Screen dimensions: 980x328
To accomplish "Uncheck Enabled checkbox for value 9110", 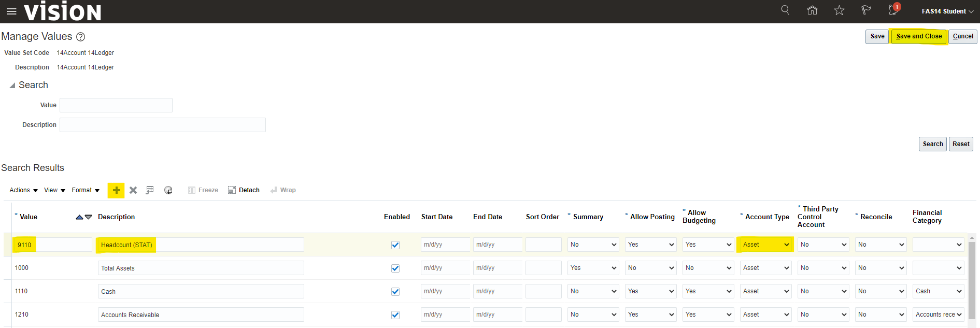I will (395, 245).
